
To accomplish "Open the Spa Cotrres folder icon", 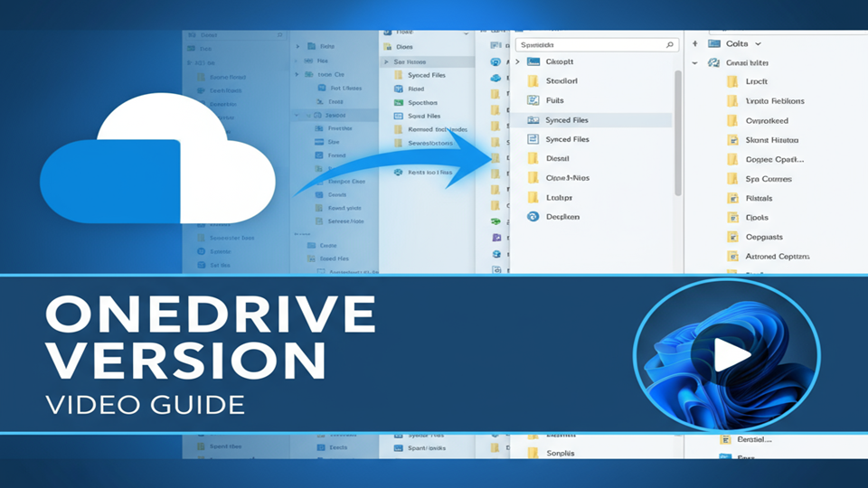I will [732, 179].
